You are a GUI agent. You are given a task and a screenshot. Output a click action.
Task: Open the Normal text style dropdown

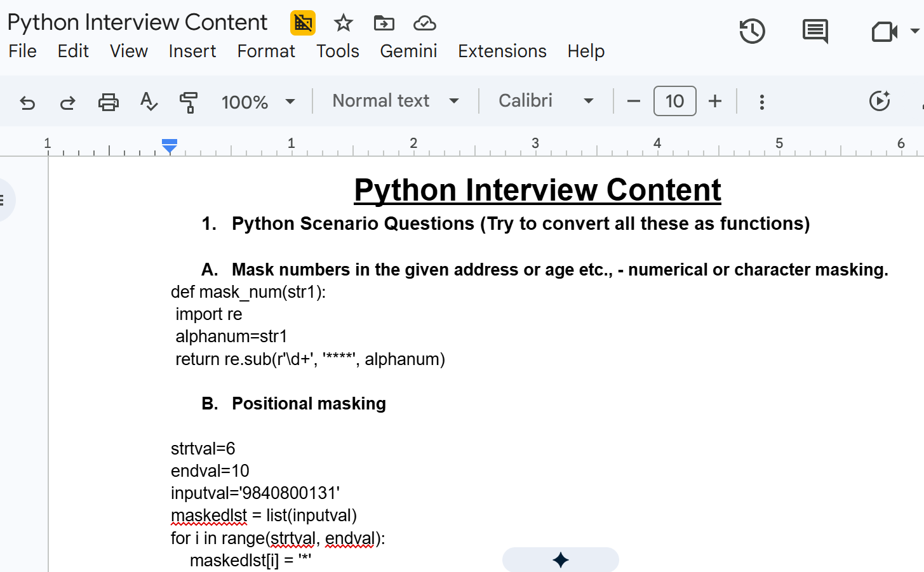point(396,101)
